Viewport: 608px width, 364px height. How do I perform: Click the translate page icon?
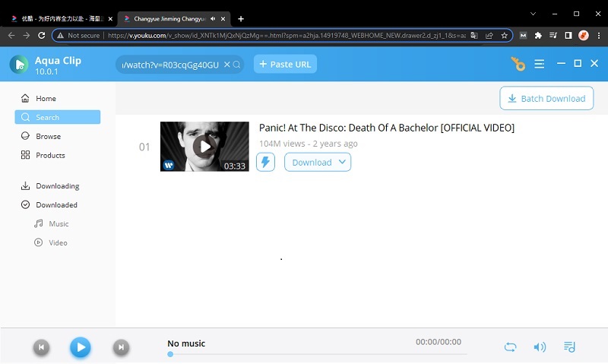(x=474, y=35)
